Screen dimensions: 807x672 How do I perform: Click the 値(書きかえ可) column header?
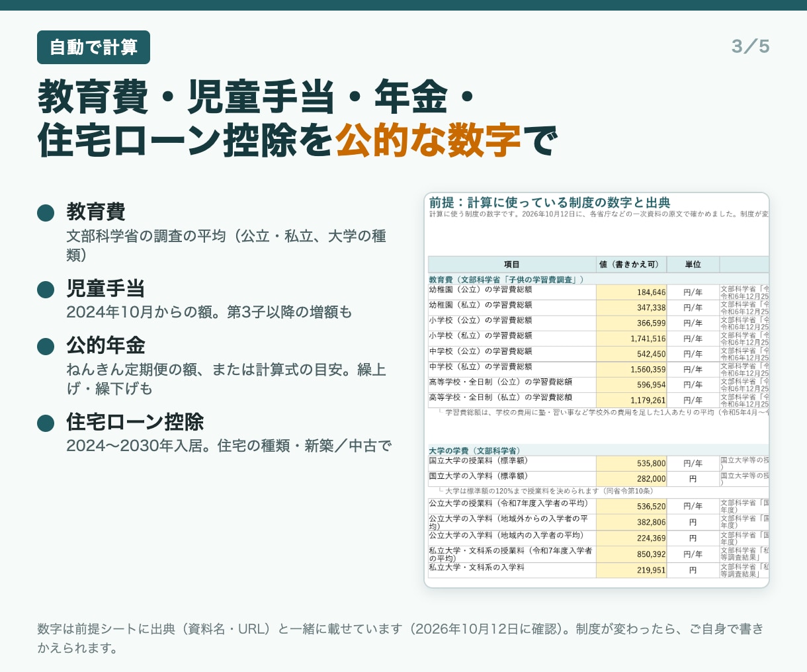pos(631,265)
